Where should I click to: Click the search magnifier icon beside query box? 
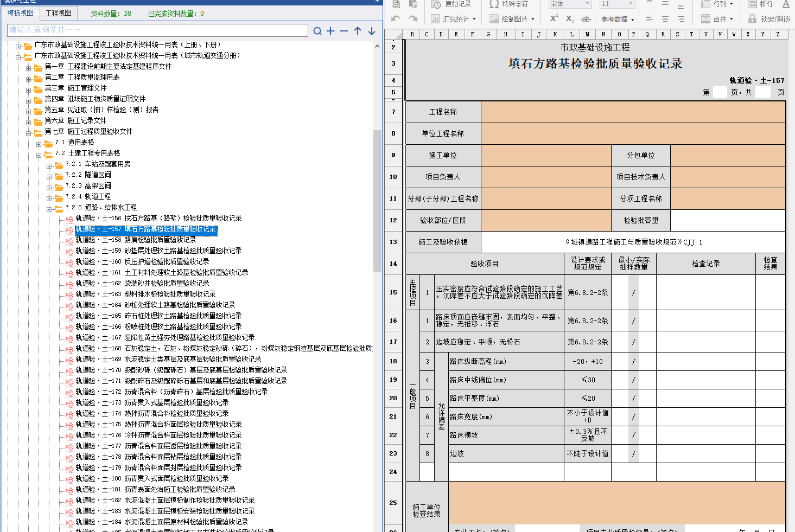[317, 31]
